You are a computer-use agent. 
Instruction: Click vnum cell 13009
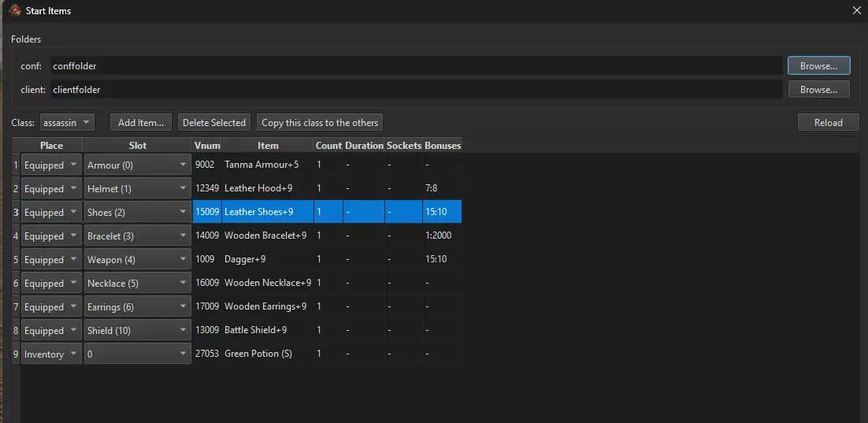(x=207, y=330)
